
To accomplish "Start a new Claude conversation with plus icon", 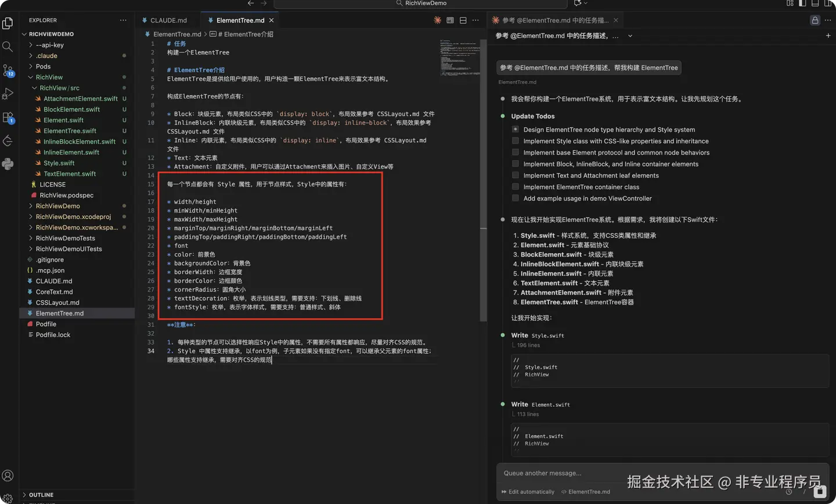I will coord(828,36).
